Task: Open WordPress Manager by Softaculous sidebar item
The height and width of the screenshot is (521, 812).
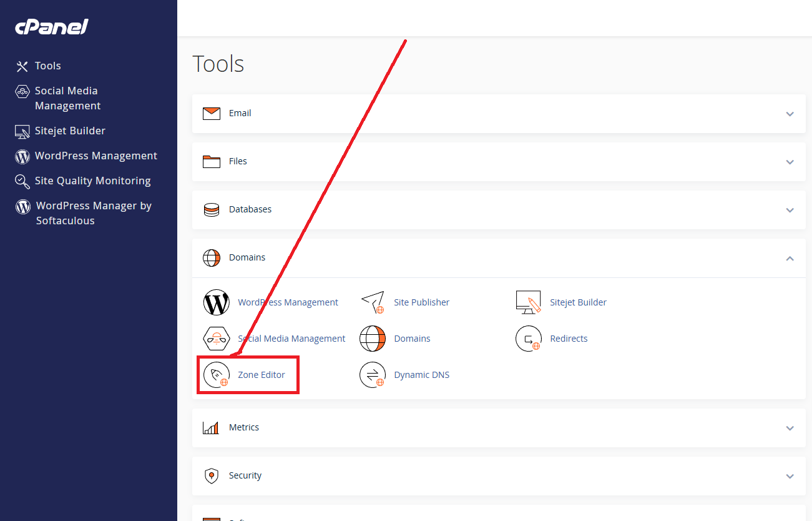Action: point(94,214)
